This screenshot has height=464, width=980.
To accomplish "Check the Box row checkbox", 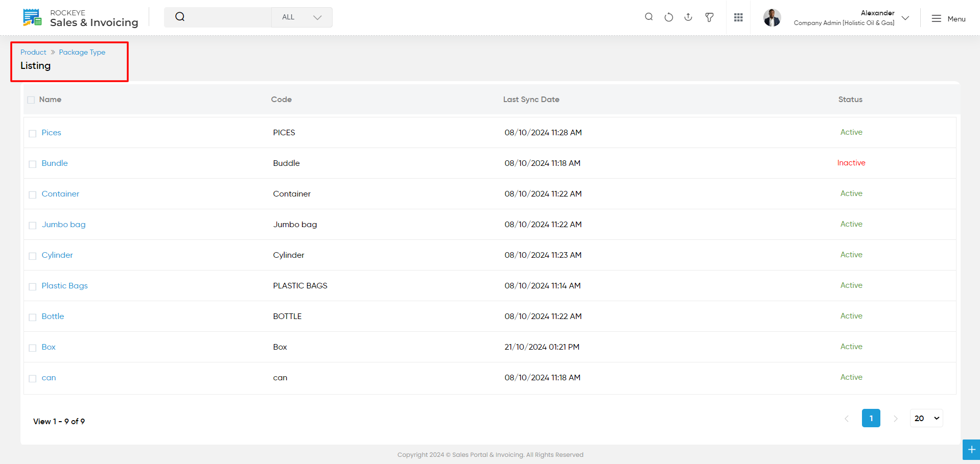I will tap(33, 348).
